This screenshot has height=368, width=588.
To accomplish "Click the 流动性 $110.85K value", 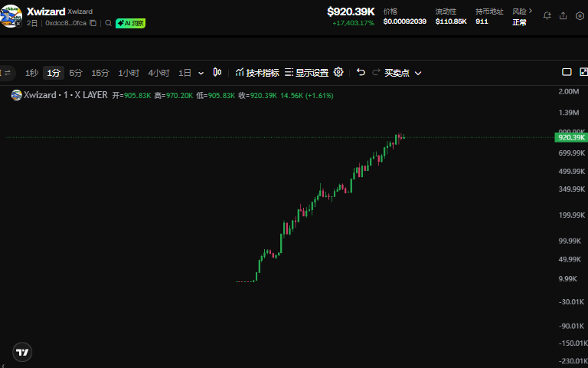I will pyautogui.click(x=451, y=21).
